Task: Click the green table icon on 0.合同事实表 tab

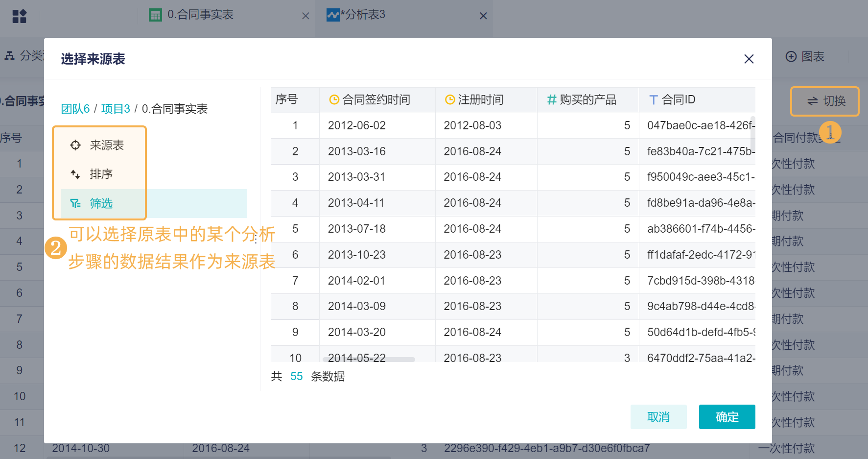Action: pyautogui.click(x=155, y=15)
